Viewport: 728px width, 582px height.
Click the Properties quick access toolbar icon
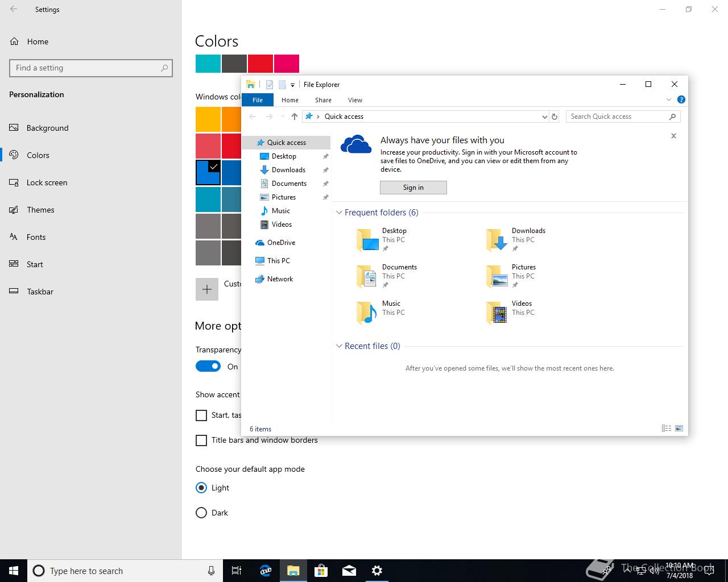tap(270, 85)
